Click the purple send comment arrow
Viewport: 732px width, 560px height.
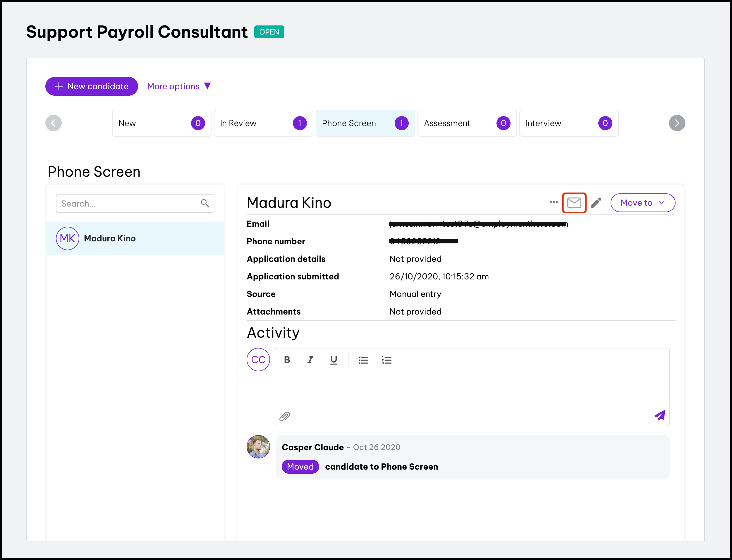coord(659,415)
